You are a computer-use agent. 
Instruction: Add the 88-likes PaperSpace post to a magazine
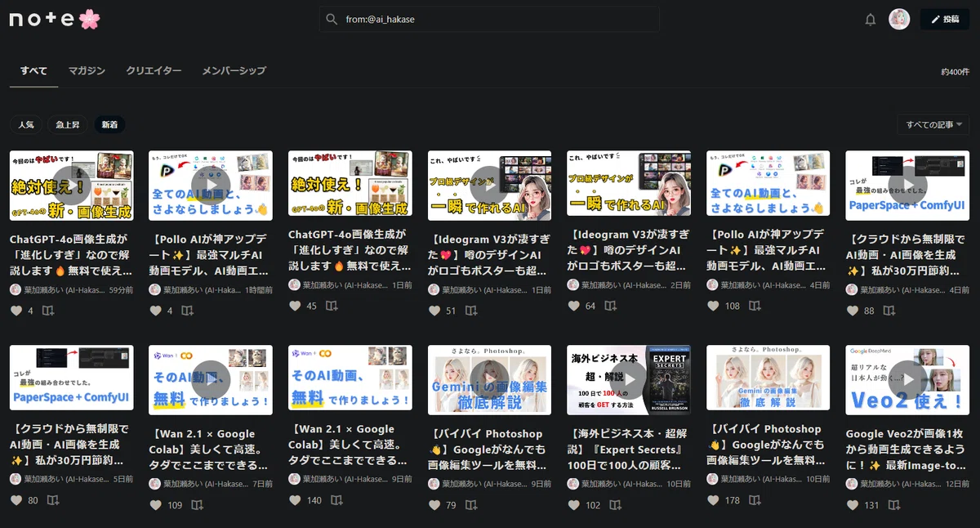(890, 311)
